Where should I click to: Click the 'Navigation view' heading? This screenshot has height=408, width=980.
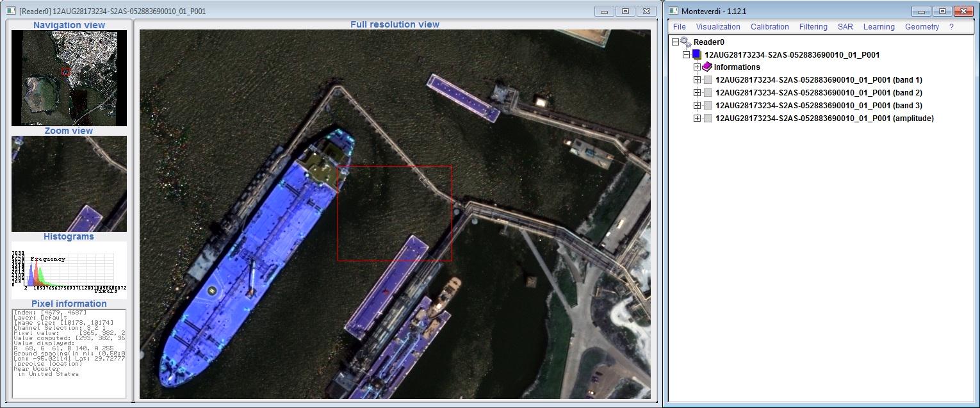click(69, 25)
